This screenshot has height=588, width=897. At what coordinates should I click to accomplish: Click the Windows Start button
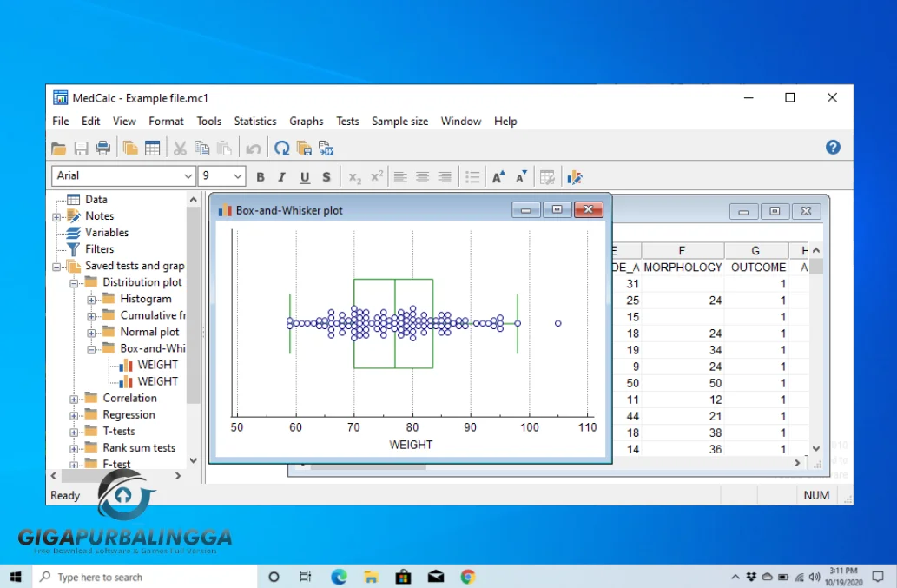16,577
